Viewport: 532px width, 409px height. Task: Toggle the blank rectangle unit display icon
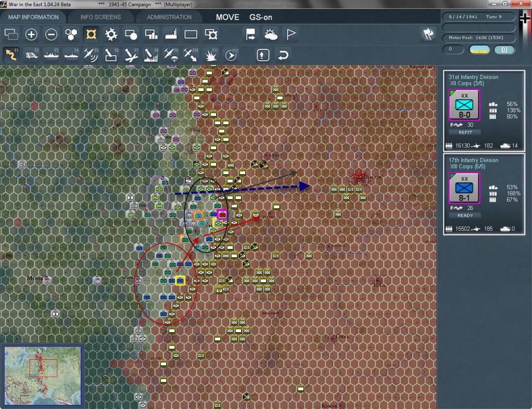[x=191, y=34]
